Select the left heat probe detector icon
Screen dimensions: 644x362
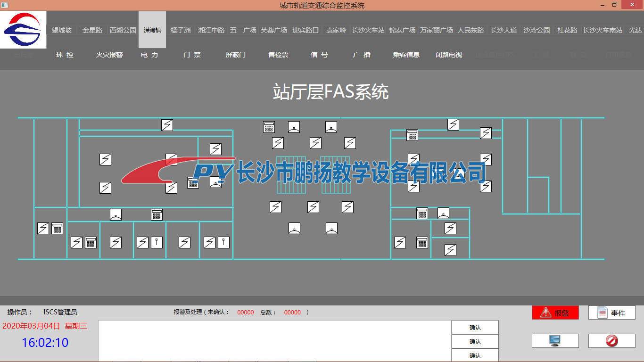[157, 242]
